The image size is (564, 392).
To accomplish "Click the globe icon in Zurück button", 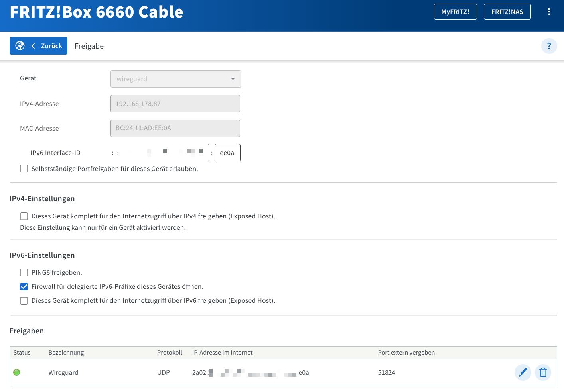I will point(20,46).
